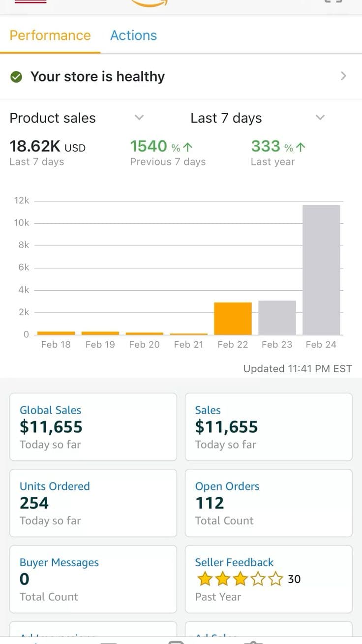Click the up arrow beside 1540%

(x=187, y=147)
